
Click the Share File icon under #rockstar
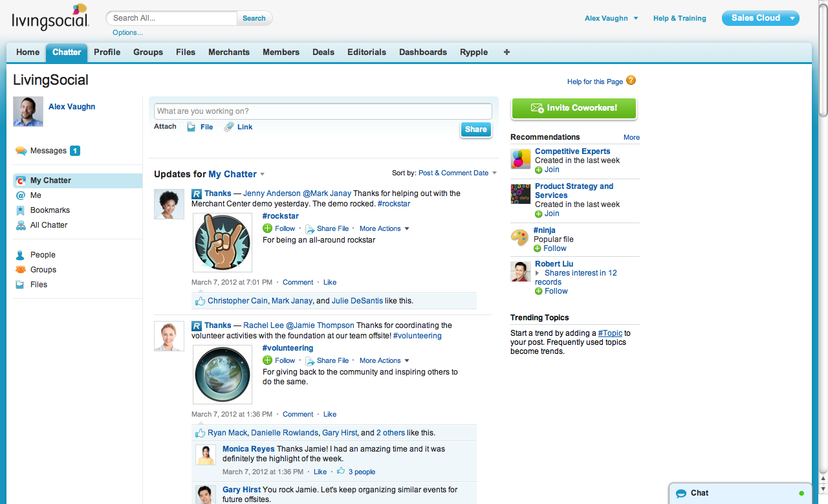tap(310, 229)
